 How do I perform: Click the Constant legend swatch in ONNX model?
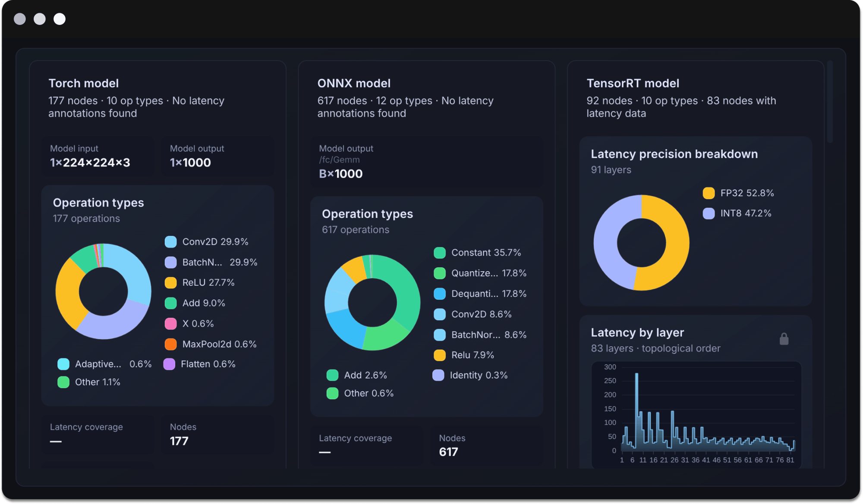(x=440, y=253)
